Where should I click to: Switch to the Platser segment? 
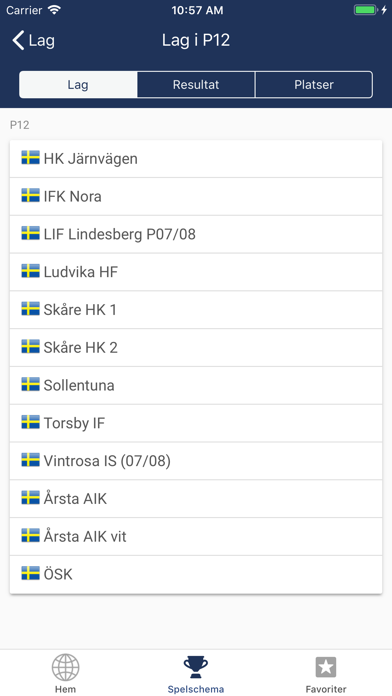coord(314,84)
